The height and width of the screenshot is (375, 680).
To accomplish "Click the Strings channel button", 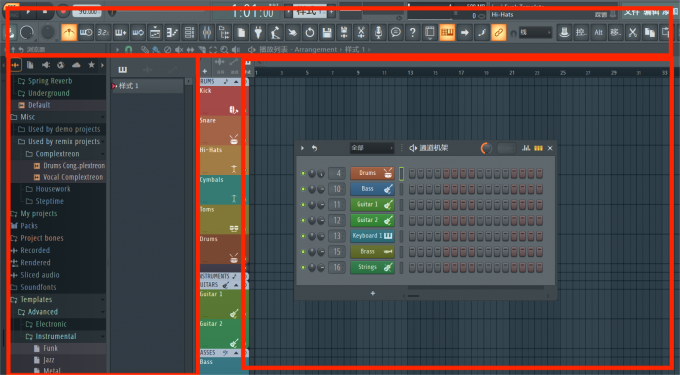I will tap(372, 267).
